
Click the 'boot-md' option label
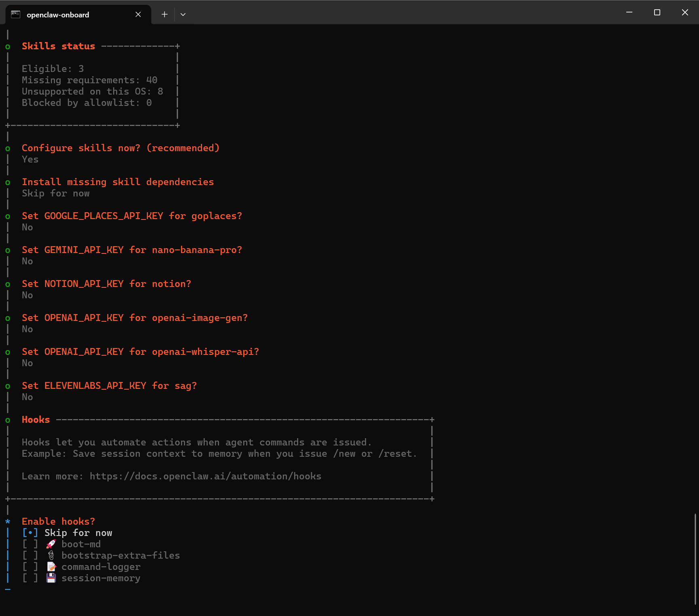click(x=81, y=544)
